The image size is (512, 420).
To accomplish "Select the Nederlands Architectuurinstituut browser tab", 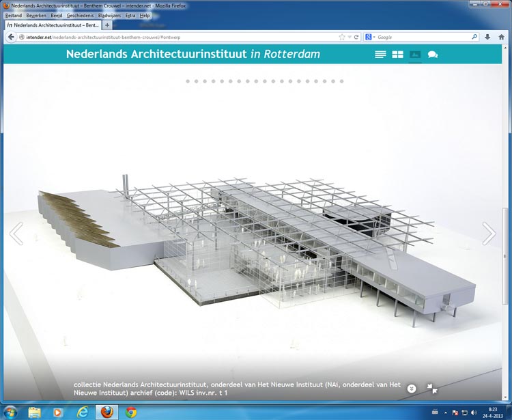I will pyautogui.click(x=53, y=25).
